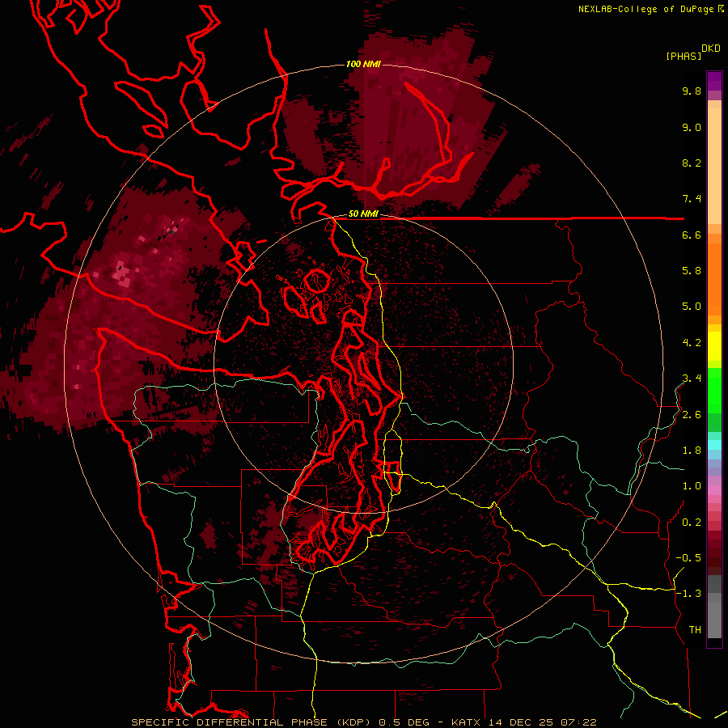Click the 7.4 value on color scale
This screenshot has width=728, height=728.
[x=692, y=199]
